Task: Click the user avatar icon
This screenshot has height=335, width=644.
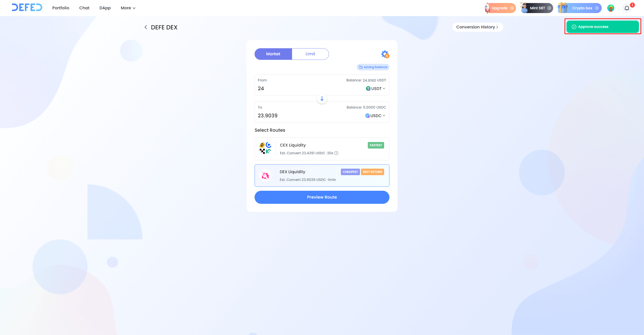Action: tap(611, 8)
